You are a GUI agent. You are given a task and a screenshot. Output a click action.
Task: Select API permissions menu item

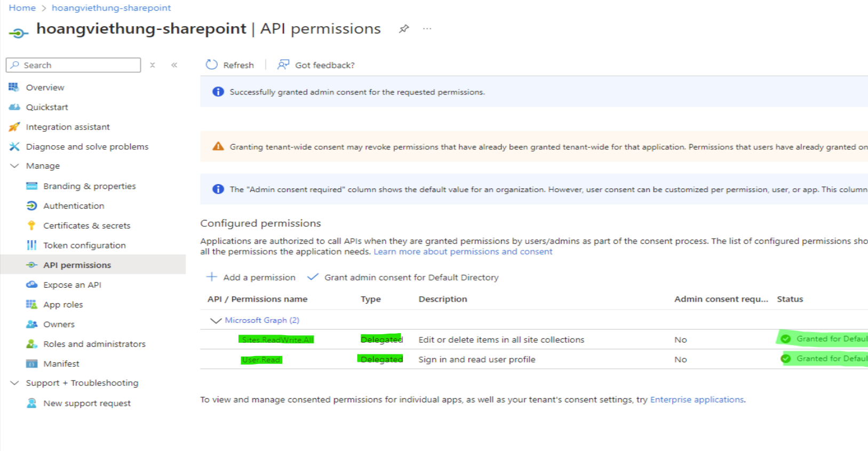pos(93,265)
